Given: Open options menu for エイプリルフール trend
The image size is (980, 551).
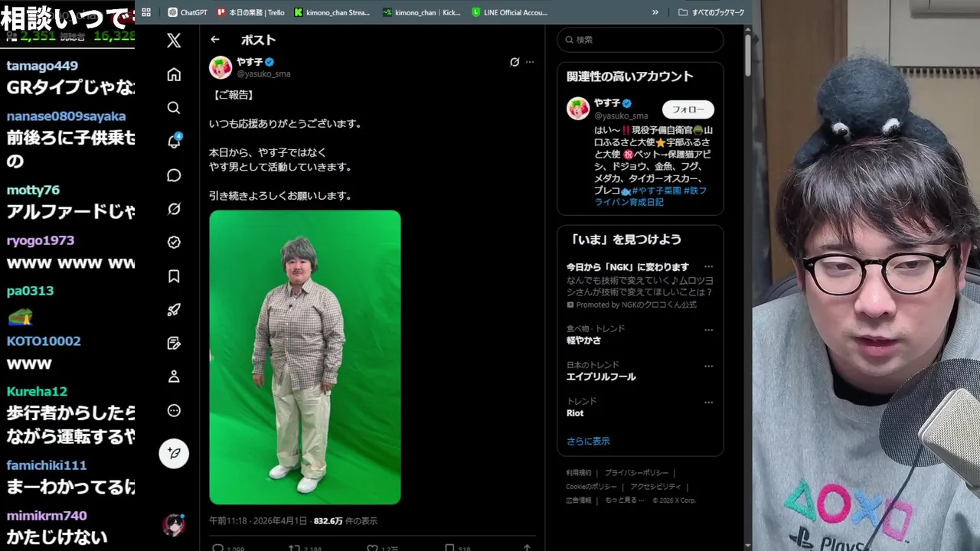Looking at the screenshot, I should coord(708,366).
